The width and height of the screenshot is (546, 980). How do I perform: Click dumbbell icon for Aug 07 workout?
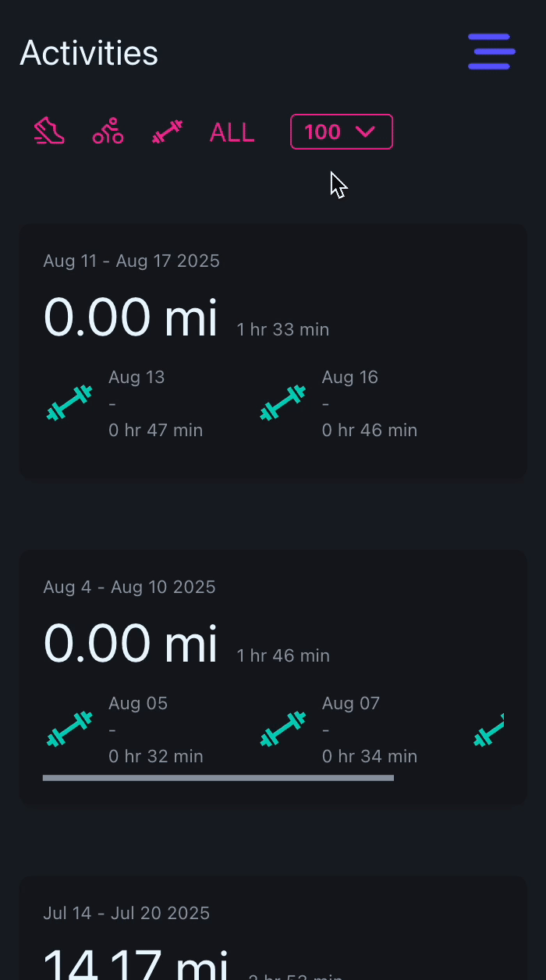tap(282, 730)
